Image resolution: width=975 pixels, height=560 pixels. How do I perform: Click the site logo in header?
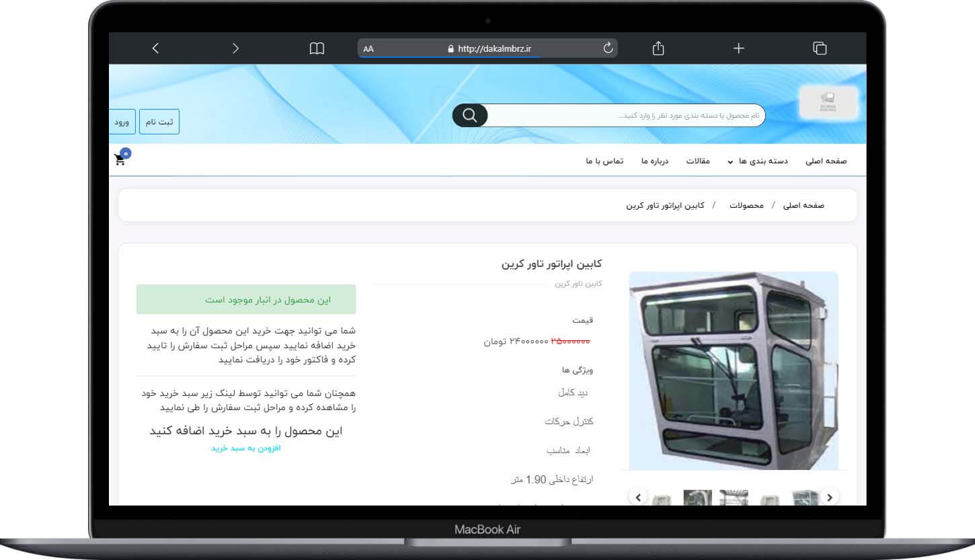click(x=828, y=103)
